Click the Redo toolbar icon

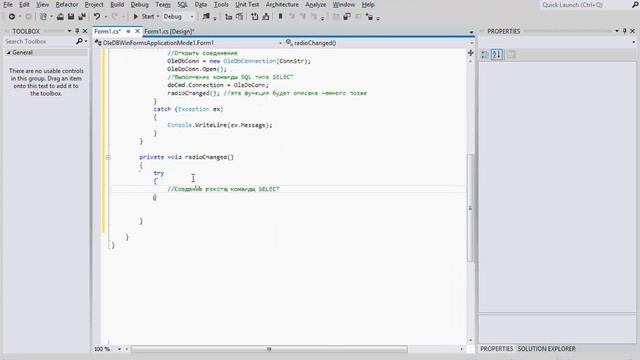(114, 17)
